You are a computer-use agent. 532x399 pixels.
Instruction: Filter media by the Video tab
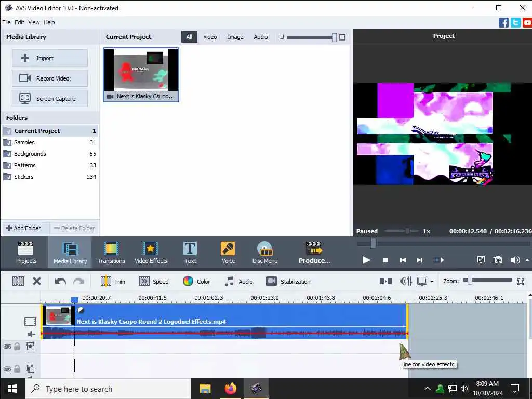point(210,37)
